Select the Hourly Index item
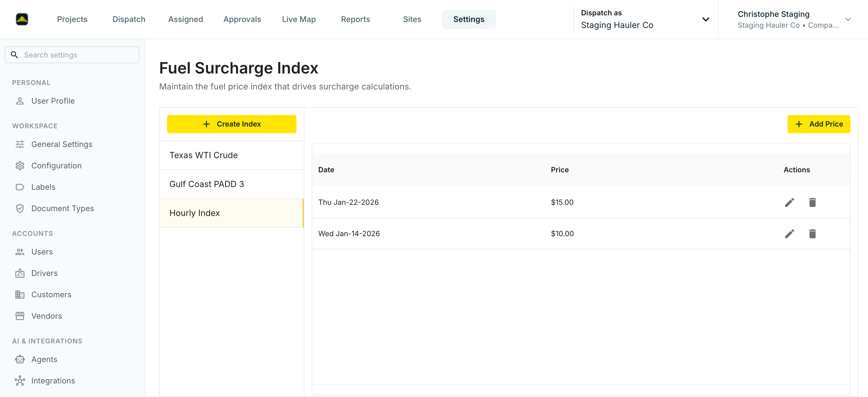The image size is (868, 397). (x=231, y=213)
